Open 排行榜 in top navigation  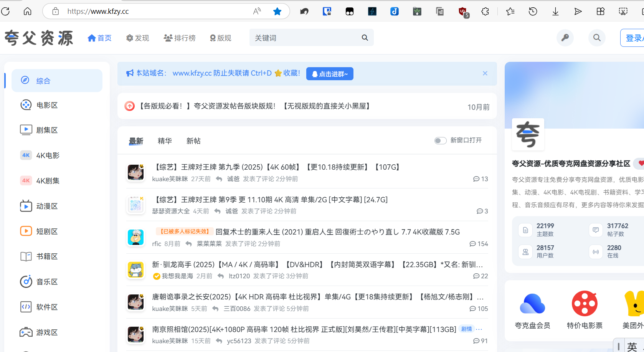tap(180, 38)
